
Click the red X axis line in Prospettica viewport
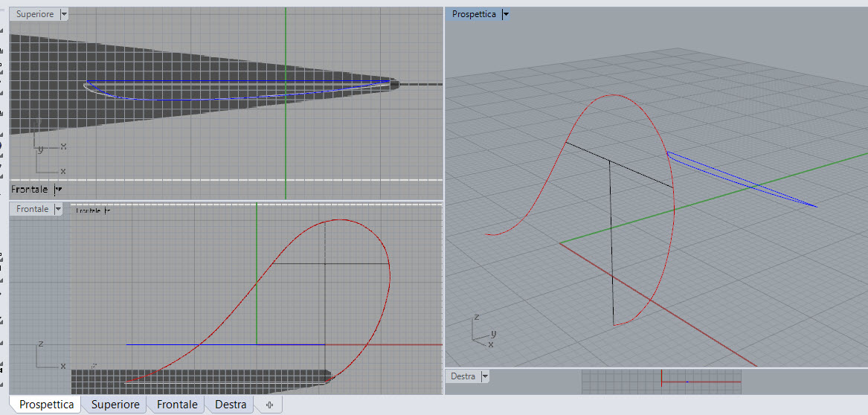pos(669,312)
